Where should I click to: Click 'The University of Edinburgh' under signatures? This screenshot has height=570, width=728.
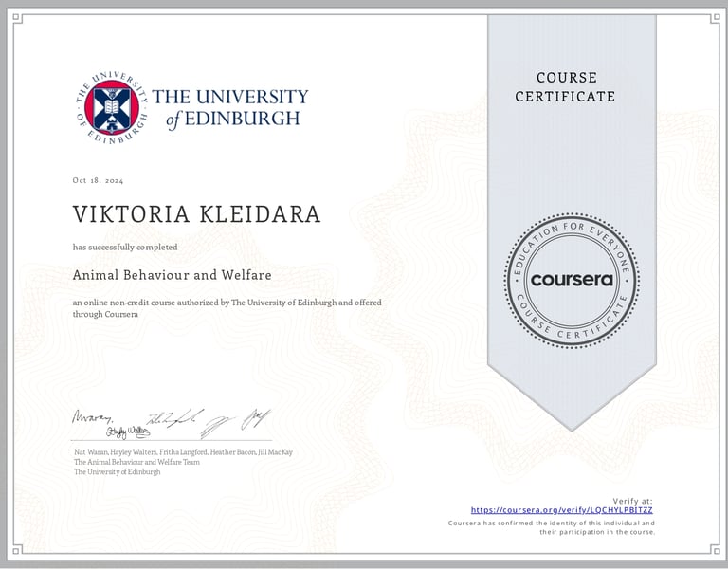click(117, 471)
